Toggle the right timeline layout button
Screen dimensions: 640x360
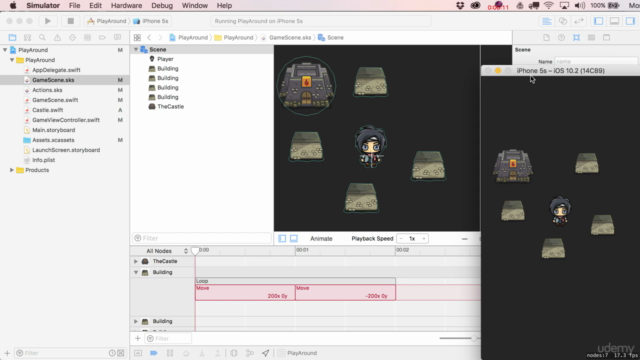pyautogui.click(x=293, y=238)
